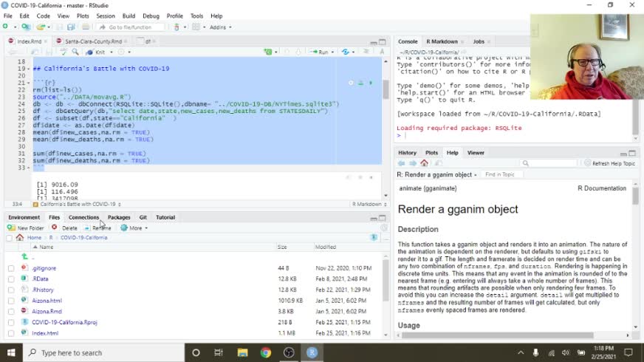Toggle the select-all checkbox in Files breadcrumb

9,237
